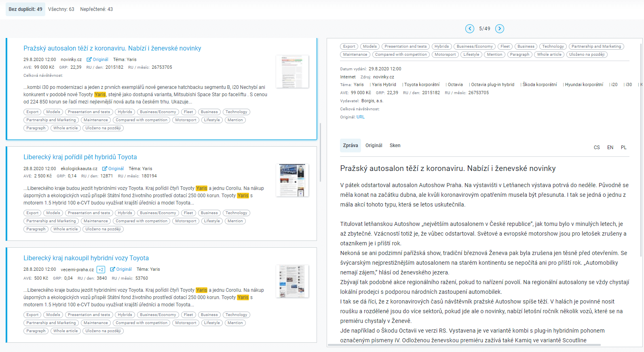The image size is (644, 352).
Task: Click publisher 'Borgis, a.s.'
Action: click(x=372, y=101)
